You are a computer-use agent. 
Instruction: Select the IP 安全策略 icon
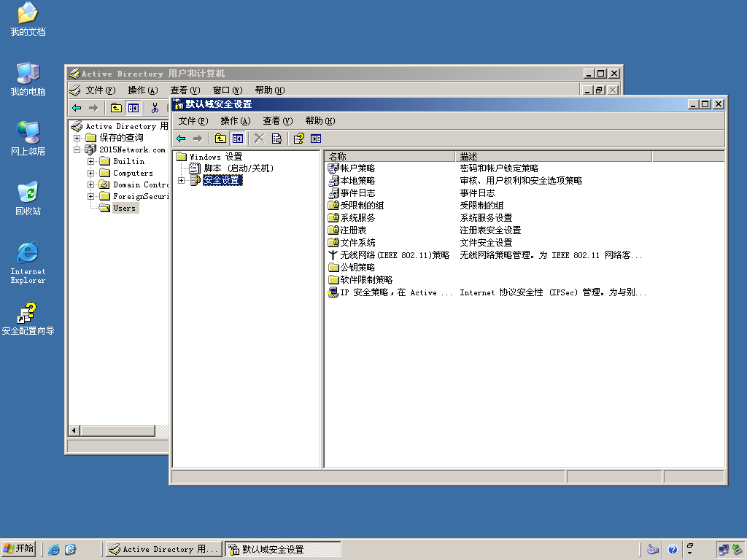click(x=333, y=292)
